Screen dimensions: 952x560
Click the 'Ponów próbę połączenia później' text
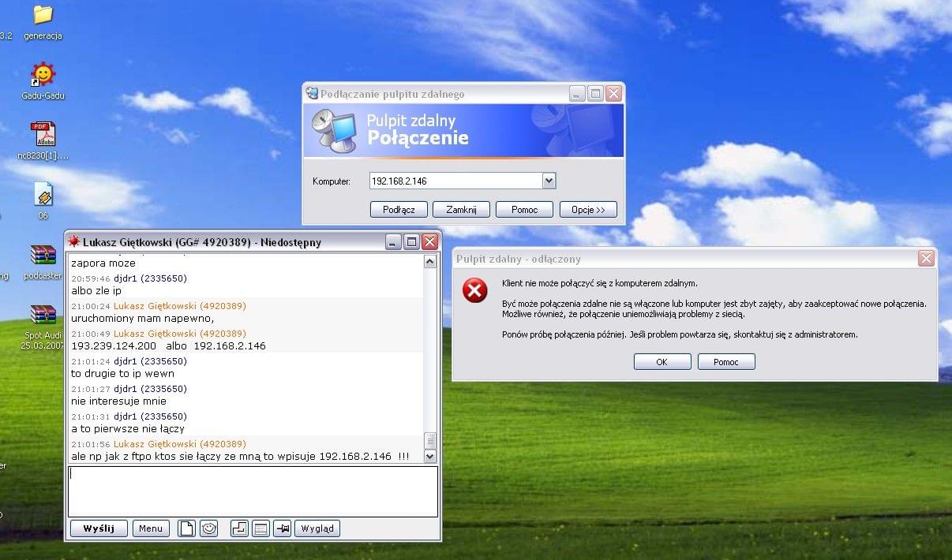tap(680, 334)
